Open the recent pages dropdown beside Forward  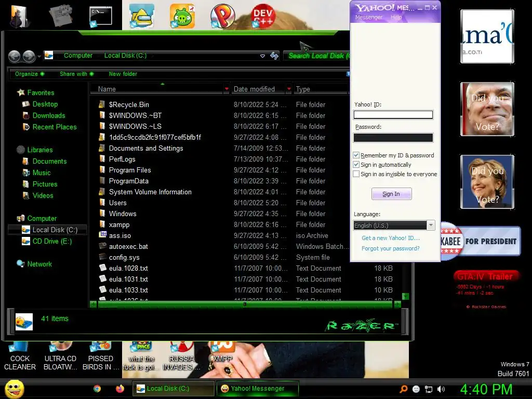pos(39,56)
